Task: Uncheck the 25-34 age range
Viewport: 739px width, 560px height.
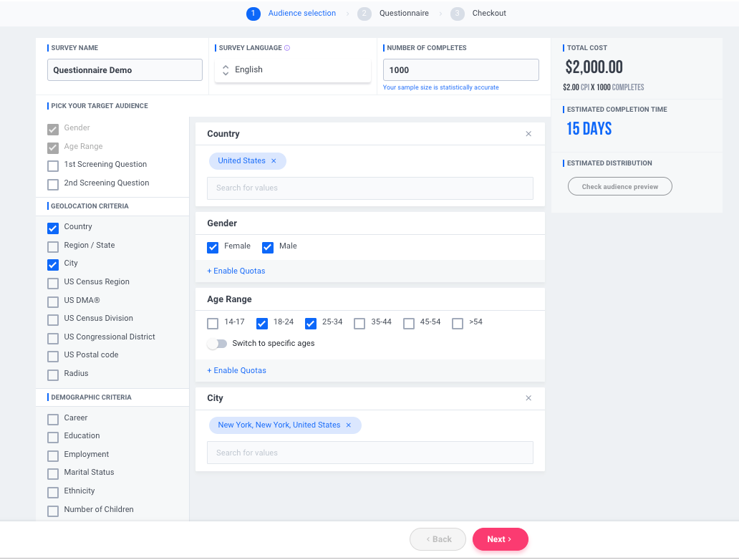Action: point(311,324)
